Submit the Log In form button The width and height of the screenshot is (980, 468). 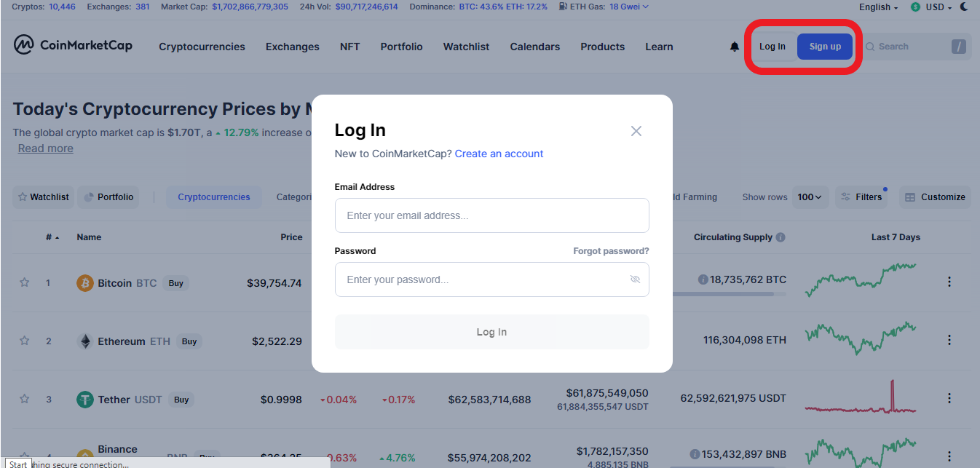(x=491, y=332)
